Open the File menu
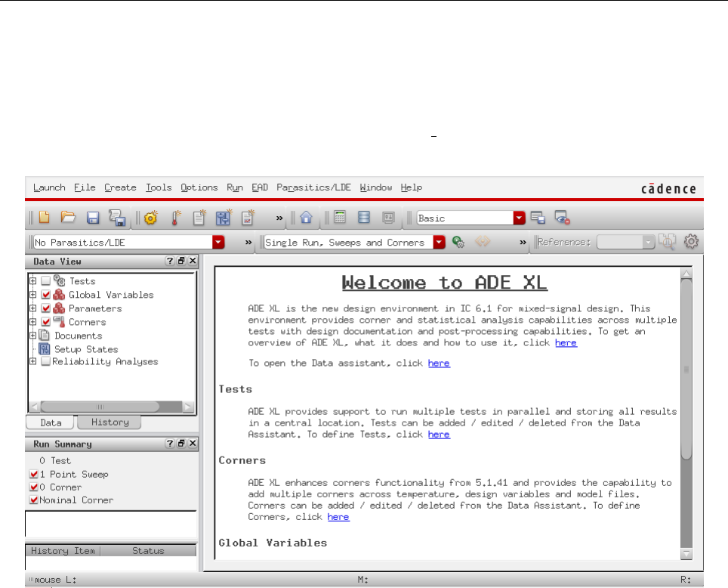The width and height of the screenshot is (728, 588). coord(85,187)
